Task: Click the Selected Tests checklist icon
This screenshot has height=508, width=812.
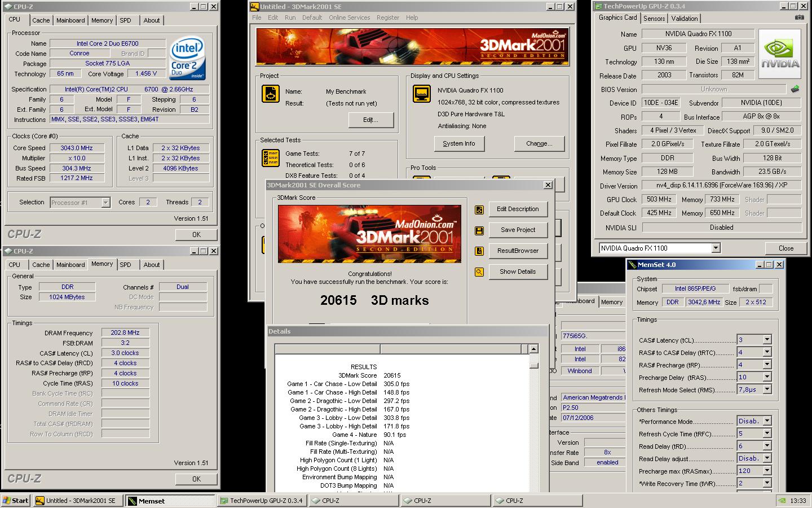Action: [271, 158]
